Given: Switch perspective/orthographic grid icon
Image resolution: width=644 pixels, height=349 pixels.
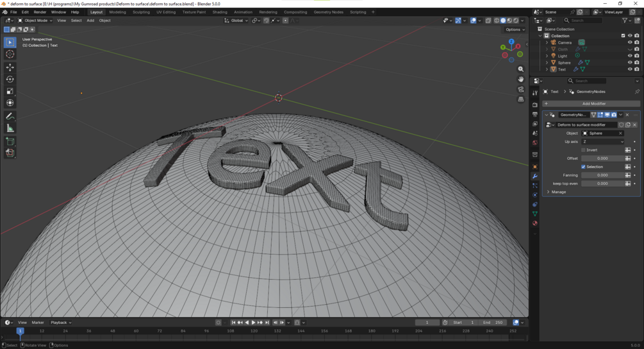Looking at the screenshot, I should pos(521,99).
